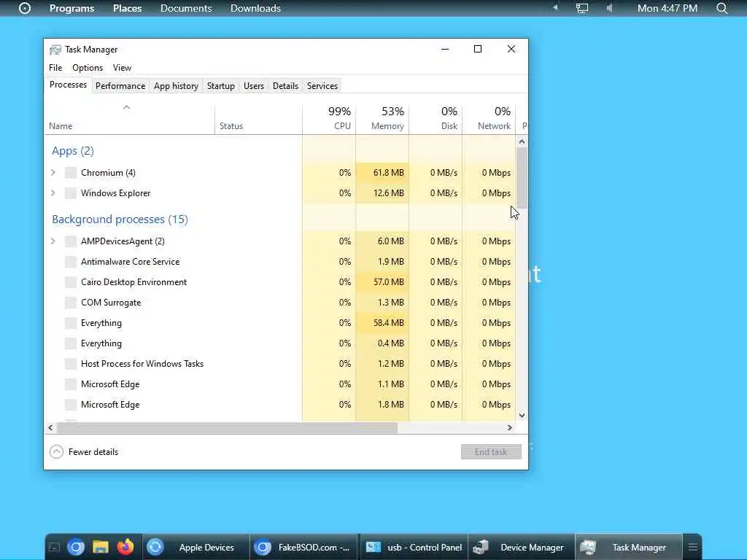The height and width of the screenshot is (560, 747).
Task: Switch to FakeBSOD.com Chromium taskbar window
Action: click(304, 547)
